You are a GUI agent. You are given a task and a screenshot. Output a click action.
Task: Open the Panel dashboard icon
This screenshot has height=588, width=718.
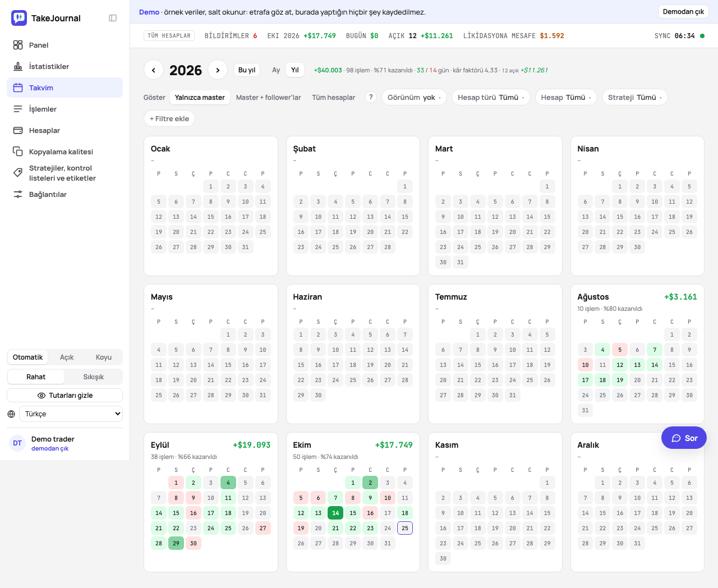(18, 45)
